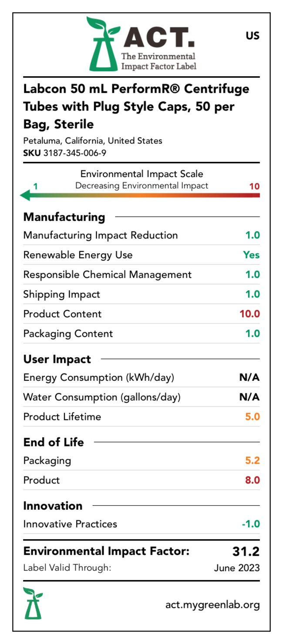This screenshot has width=283, height=644.
Task: Click the June 2023 validity date
Action: pyautogui.click(x=237, y=568)
